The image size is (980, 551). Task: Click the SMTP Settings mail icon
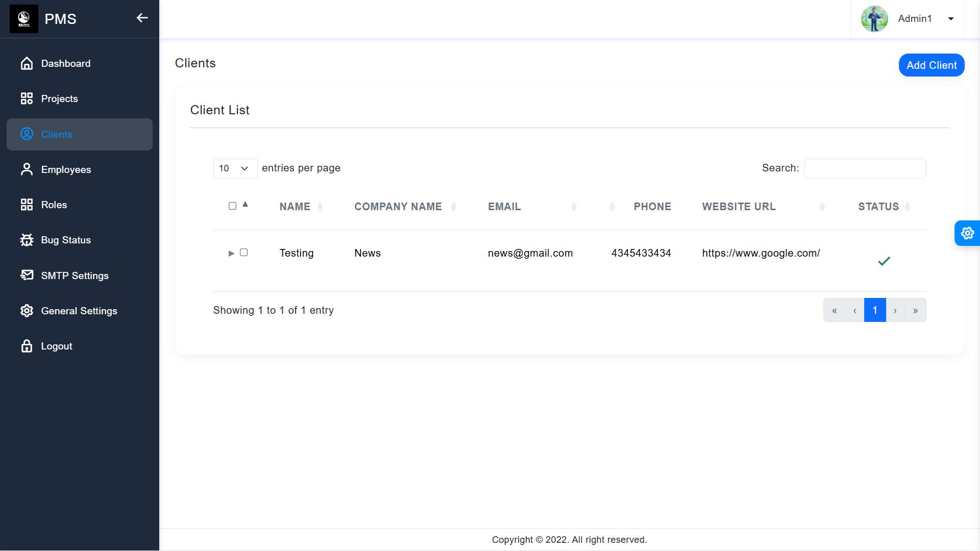click(27, 275)
